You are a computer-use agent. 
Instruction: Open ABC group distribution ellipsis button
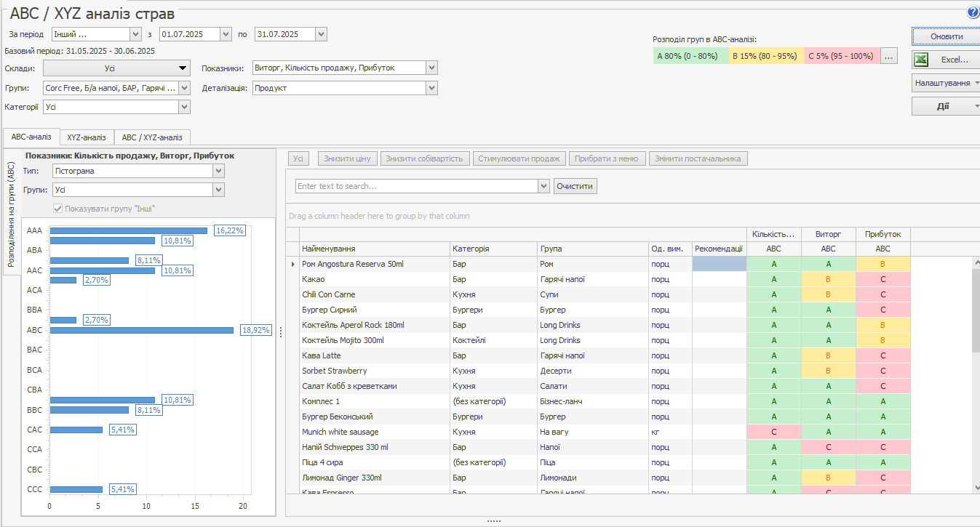click(888, 56)
